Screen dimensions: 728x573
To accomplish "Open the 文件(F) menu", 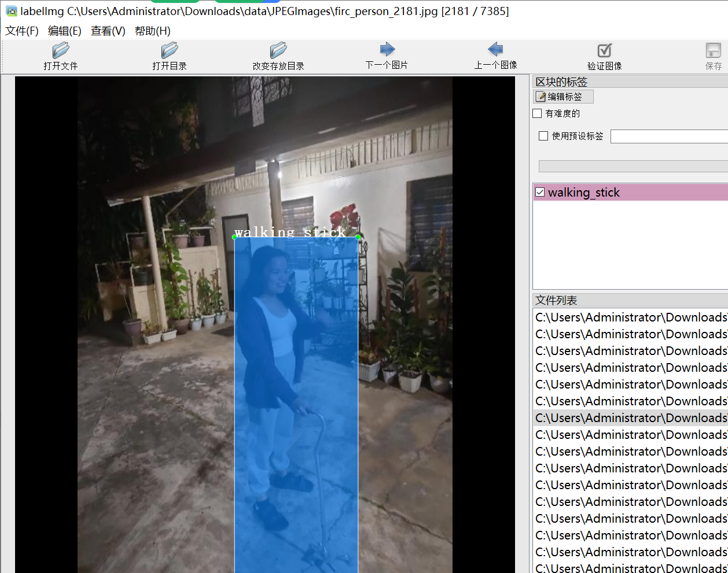I will (x=22, y=31).
